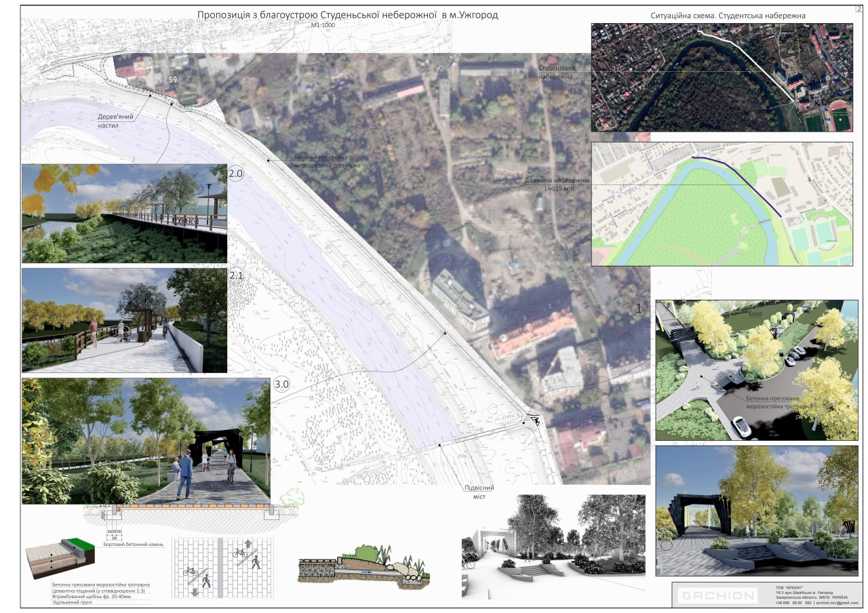Viewport: 868px width, 613px height.
Task: Open the black arch gateway render
Action: point(757,511)
